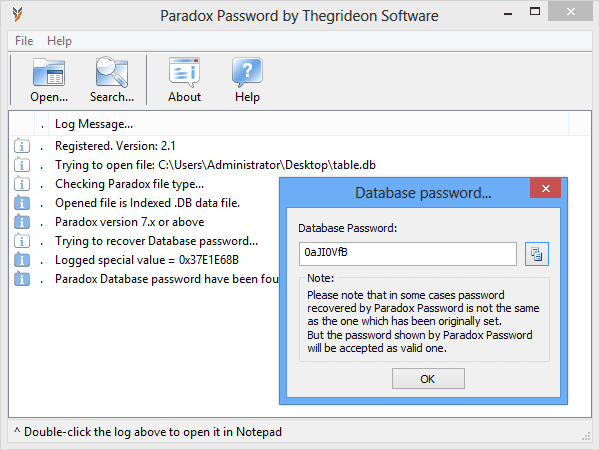The height and width of the screenshot is (450, 600).
Task: Select the Paradox version 7.x log entry
Action: (x=129, y=222)
